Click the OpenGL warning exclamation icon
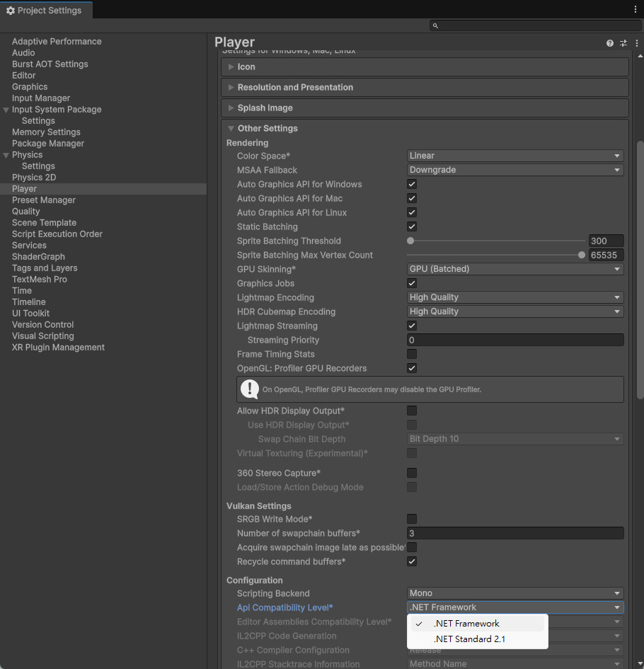The image size is (644, 669). point(250,389)
